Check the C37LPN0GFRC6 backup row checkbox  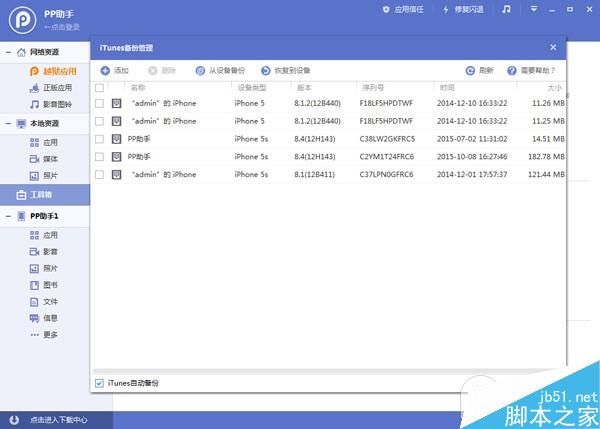pos(99,175)
